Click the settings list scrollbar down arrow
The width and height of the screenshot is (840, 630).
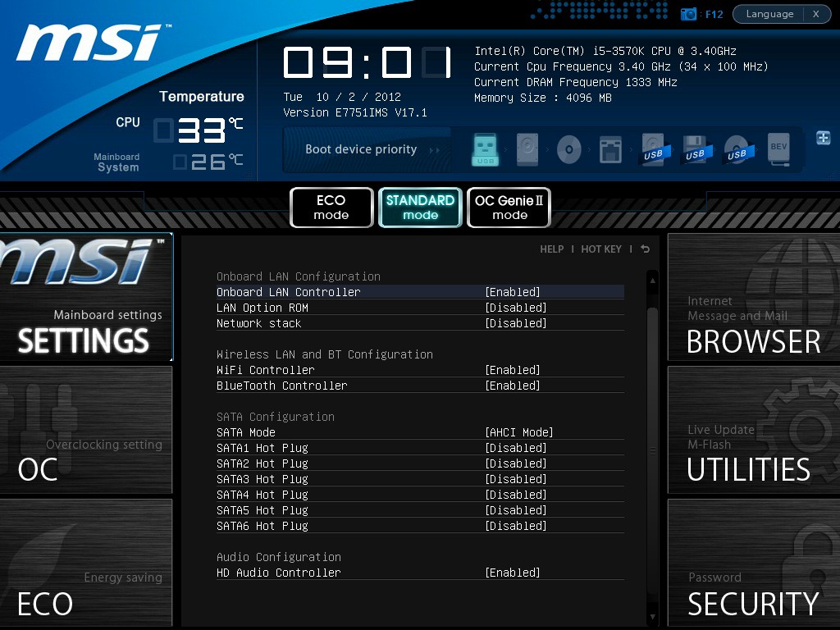point(652,616)
